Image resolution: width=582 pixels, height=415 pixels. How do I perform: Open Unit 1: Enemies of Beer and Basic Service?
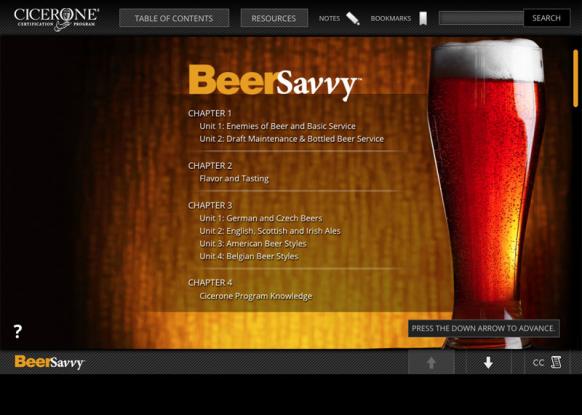(x=277, y=126)
